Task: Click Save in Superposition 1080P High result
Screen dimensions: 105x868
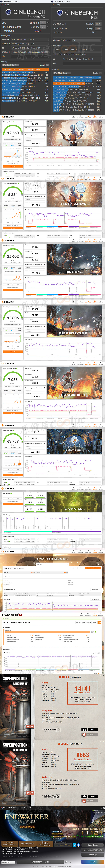Action: [93, 730]
